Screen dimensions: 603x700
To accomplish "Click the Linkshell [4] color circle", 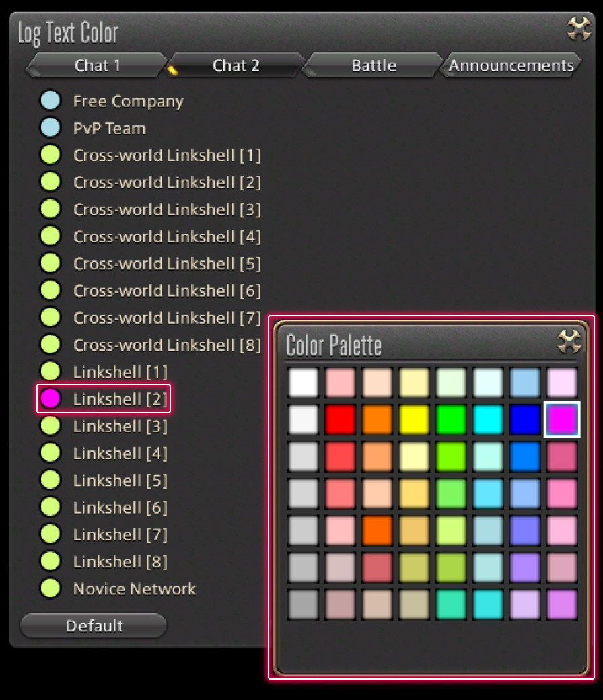I will point(50,453).
